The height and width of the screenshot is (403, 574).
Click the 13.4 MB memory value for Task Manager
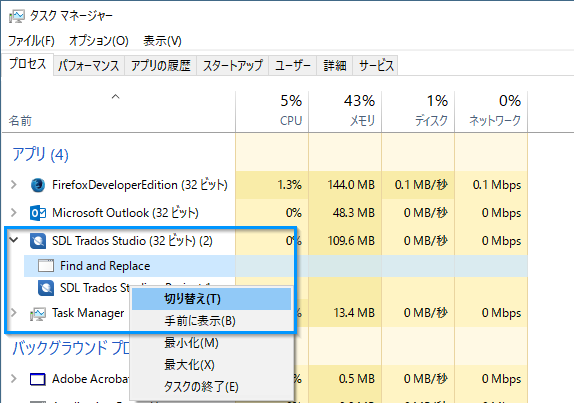click(x=354, y=313)
